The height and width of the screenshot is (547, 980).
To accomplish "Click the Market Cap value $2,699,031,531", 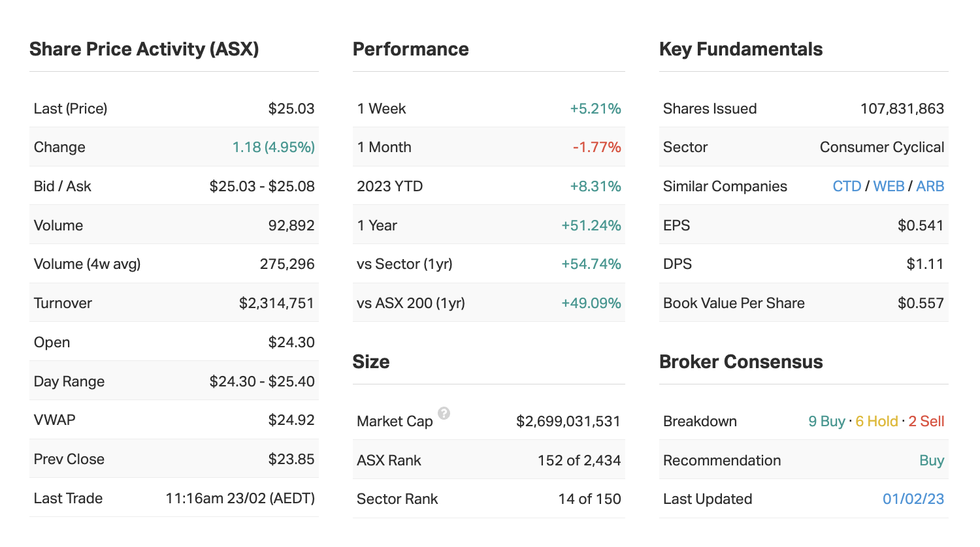I will pos(568,421).
